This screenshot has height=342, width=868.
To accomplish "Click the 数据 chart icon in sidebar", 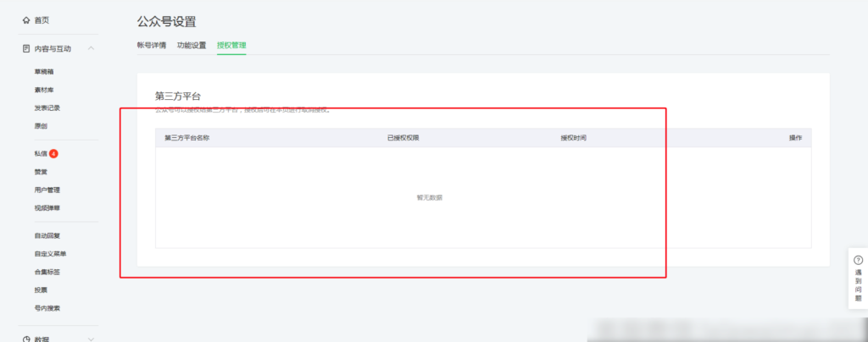I will tap(26, 339).
